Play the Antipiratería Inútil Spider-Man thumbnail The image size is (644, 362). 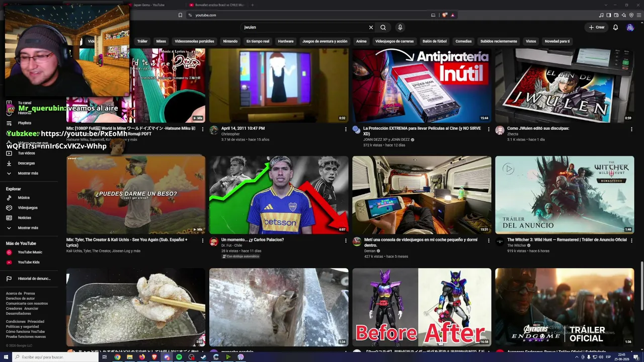(x=422, y=85)
